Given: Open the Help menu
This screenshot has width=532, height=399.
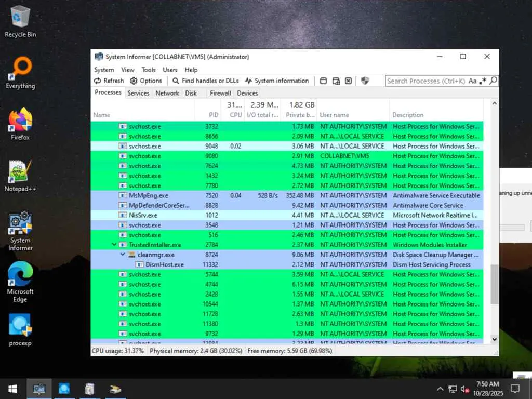Looking at the screenshot, I should tap(191, 70).
